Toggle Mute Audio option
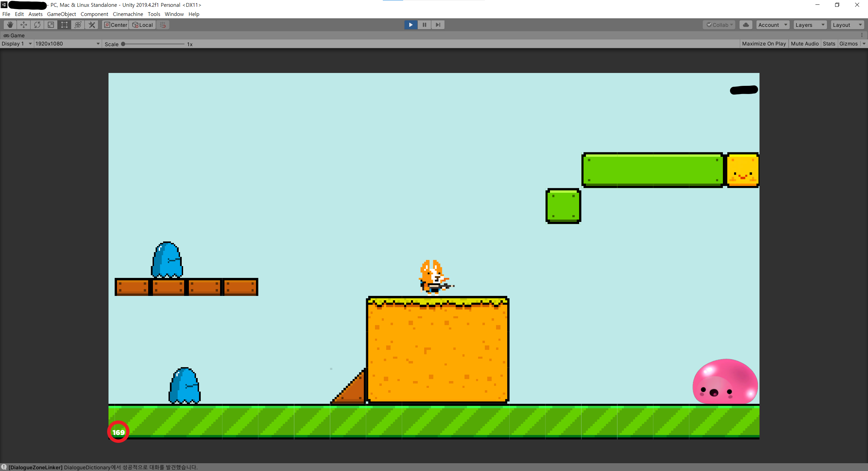The width and height of the screenshot is (868, 471). [804, 44]
